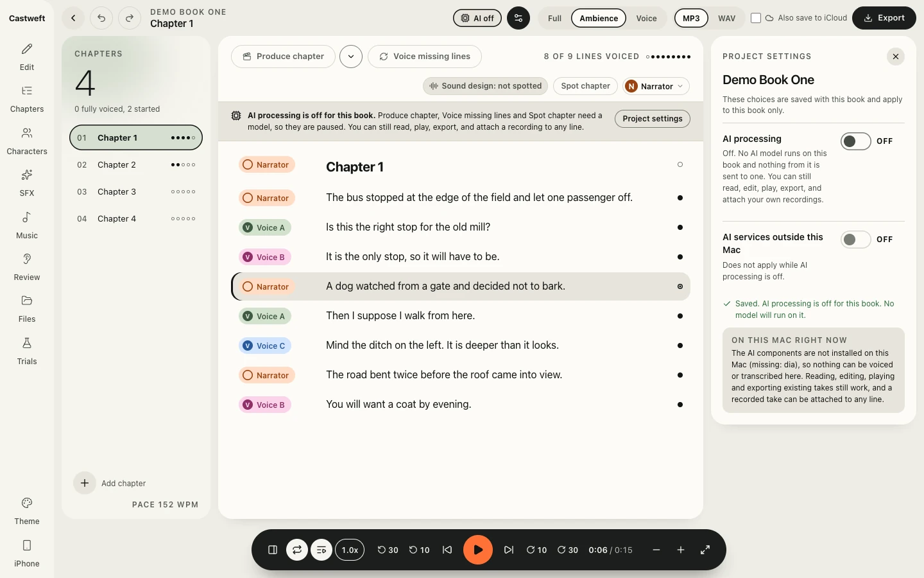Rewind 30 seconds in the player
Image resolution: width=924 pixels, height=578 pixels.
pyautogui.click(x=388, y=550)
